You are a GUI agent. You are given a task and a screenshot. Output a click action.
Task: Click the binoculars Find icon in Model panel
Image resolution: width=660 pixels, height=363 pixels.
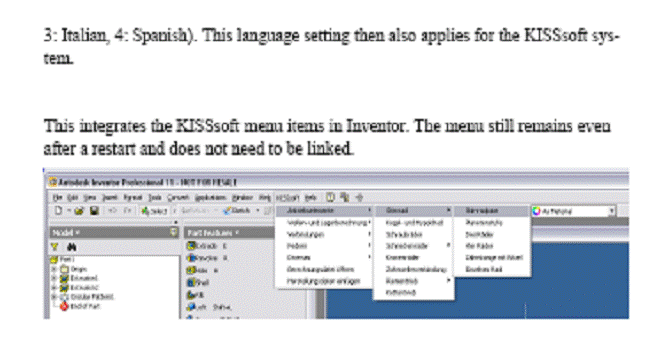(x=72, y=247)
